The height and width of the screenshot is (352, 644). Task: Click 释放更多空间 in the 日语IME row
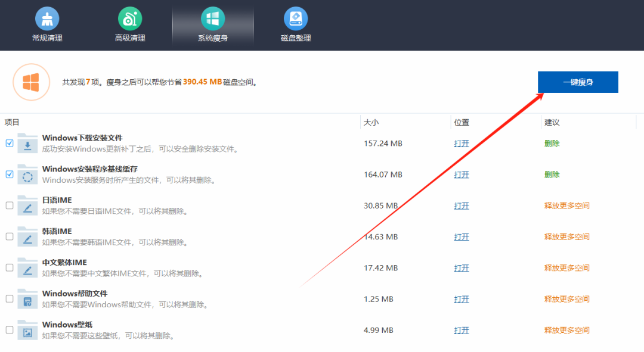(567, 206)
